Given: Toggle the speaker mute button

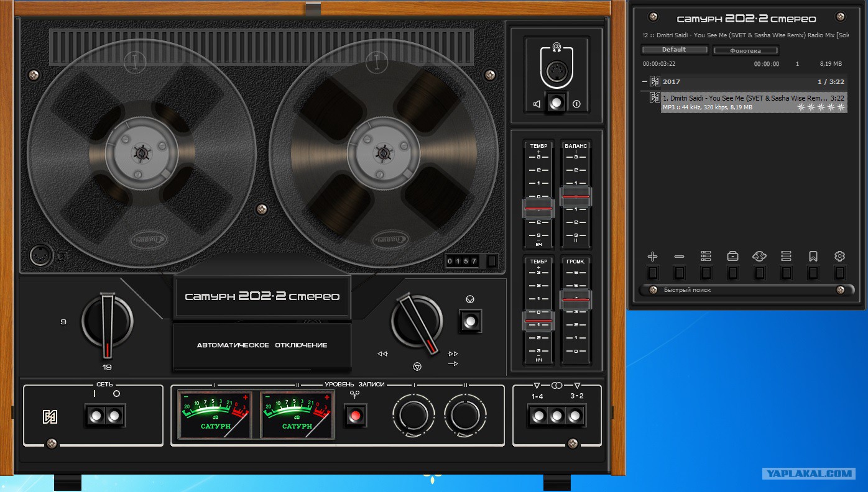Looking at the screenshot, I should [x=556, y=102].
